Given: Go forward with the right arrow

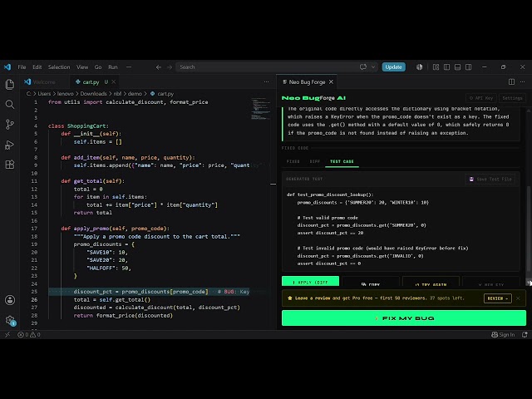Looking at the screenshot, I should tap(170, 67).
